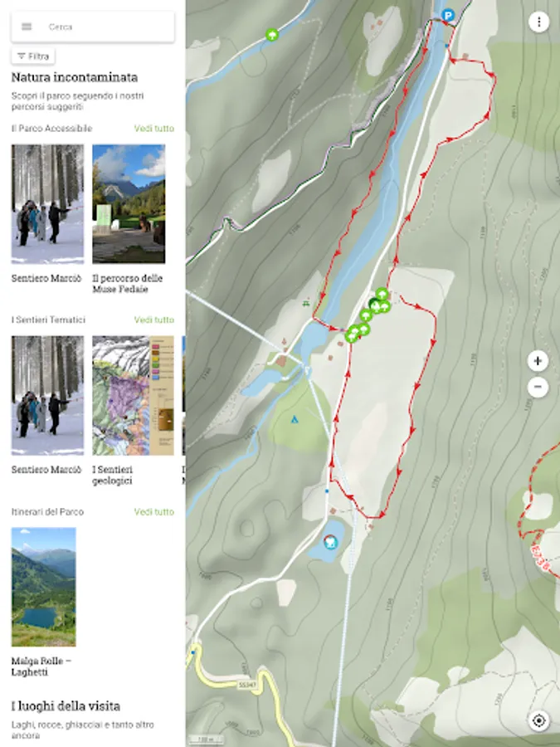560x747 pixels.
Task: Click the green tree marker near top-left river
Action: (x=272, y=35)
